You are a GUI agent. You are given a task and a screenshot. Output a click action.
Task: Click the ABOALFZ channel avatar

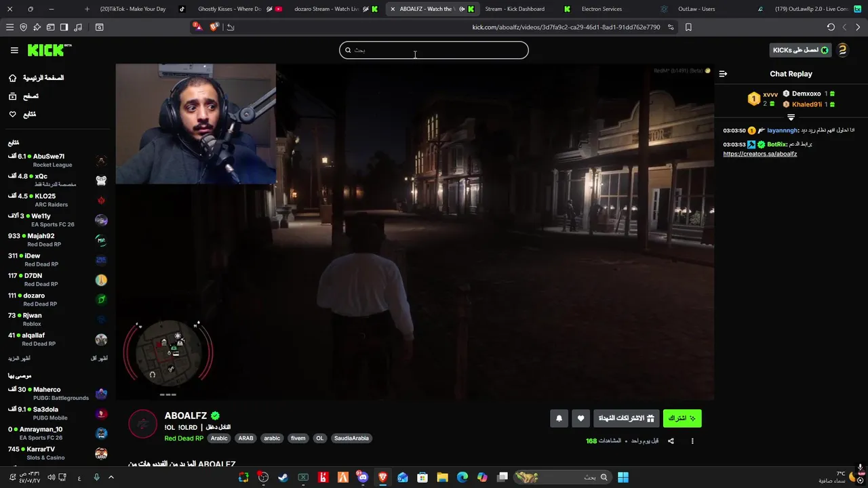(142, 424)
